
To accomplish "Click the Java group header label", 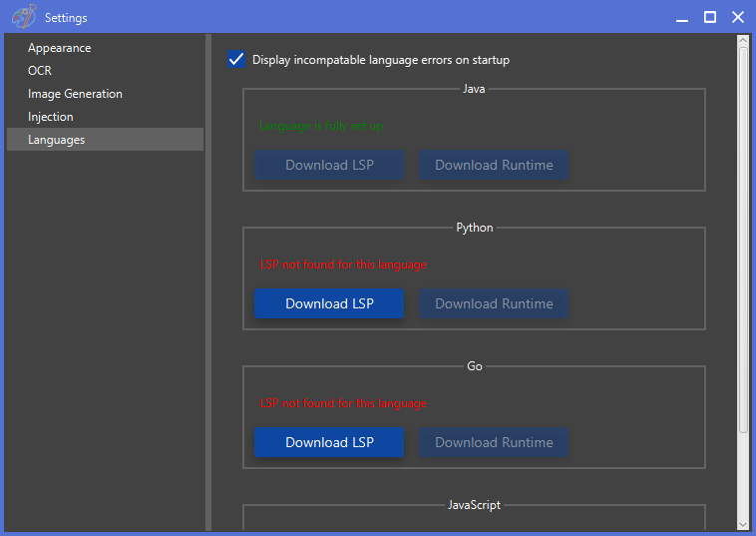I will (474, 89).
